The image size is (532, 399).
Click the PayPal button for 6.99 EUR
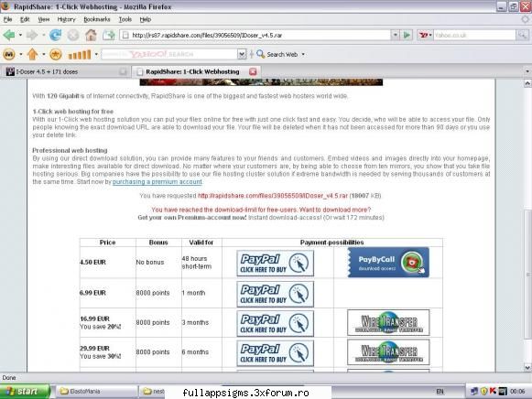[x=275, y=294]
